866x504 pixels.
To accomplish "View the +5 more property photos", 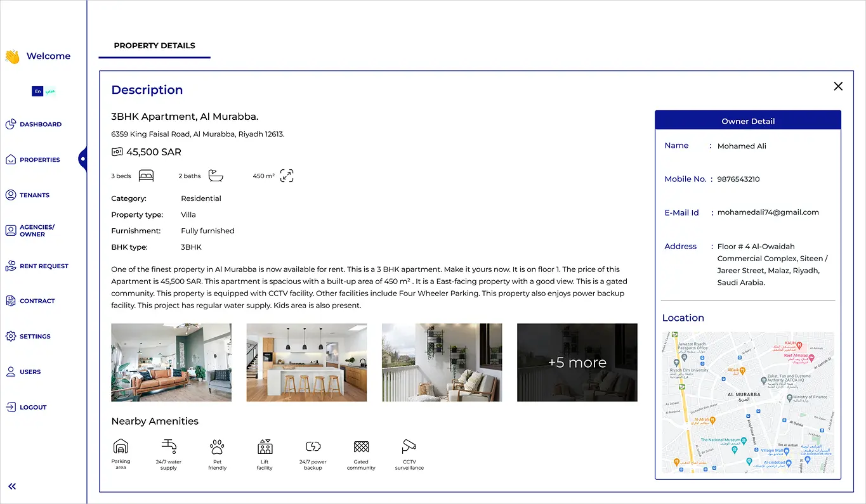I will [x=577, y=362].
